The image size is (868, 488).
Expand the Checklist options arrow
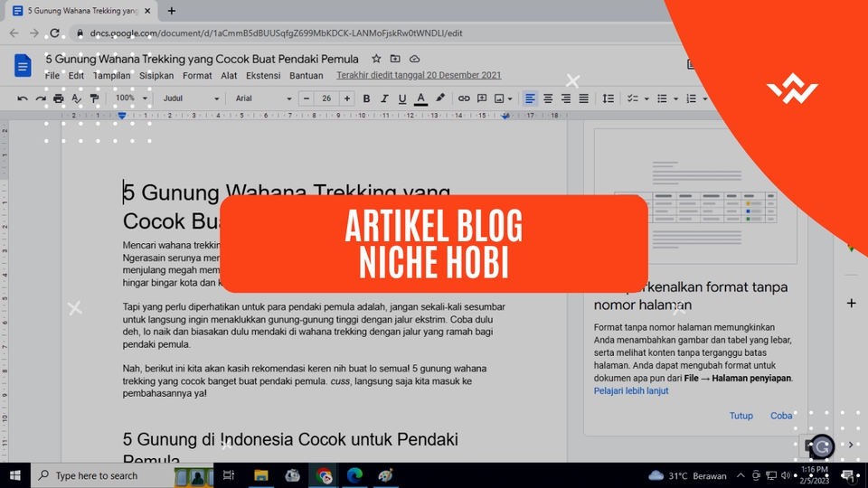pyautogui.click(x=646, y=99)
